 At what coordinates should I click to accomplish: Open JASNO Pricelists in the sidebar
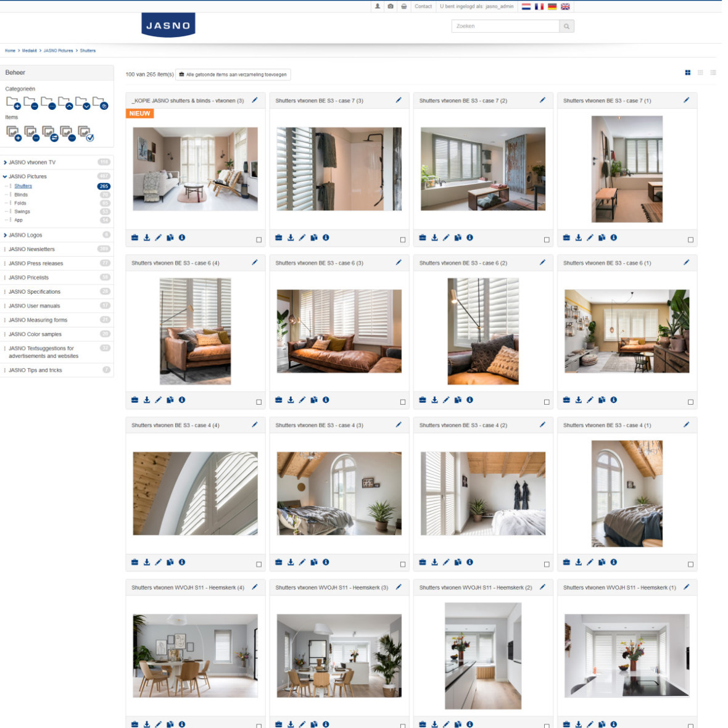coord(28,278)
